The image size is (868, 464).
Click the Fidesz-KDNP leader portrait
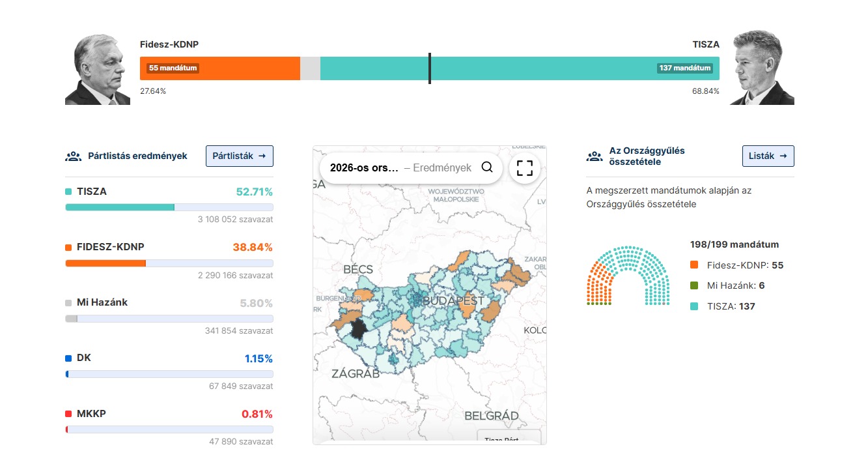coord(98,70)
